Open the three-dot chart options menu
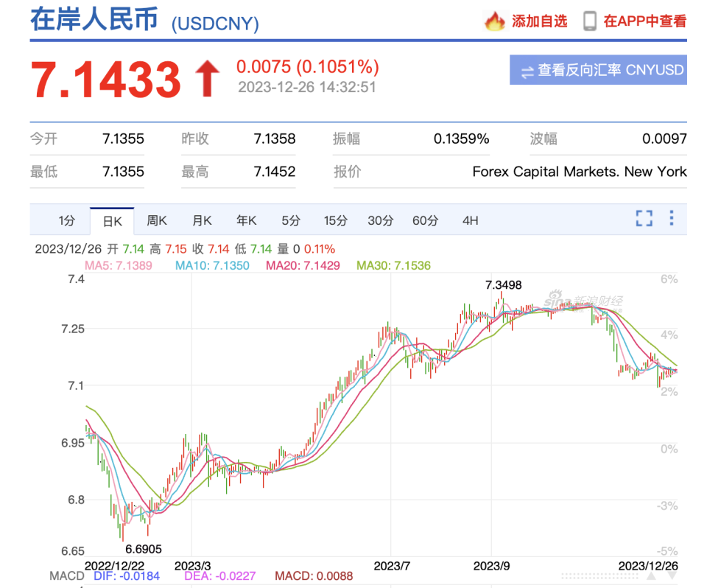Viewport: 707px width, 588px height. [x=671, y=219]
